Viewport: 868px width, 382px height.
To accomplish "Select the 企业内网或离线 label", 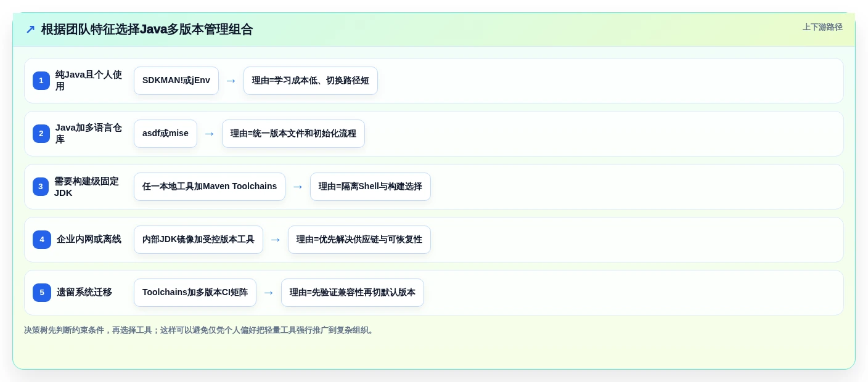I will (89, 240).
